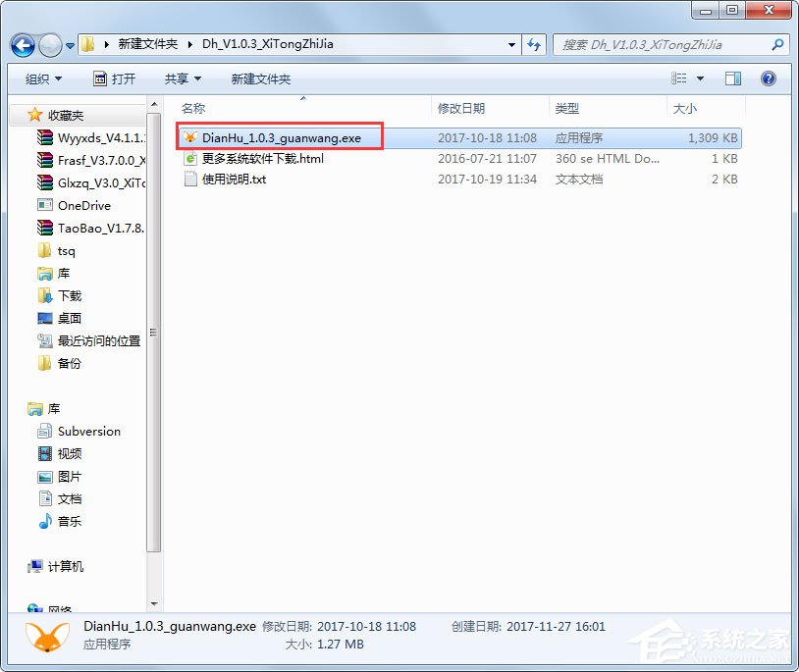Select 更多系统软件下载.html file
Screen dimensions: 799x672
(x=262, y=159)
